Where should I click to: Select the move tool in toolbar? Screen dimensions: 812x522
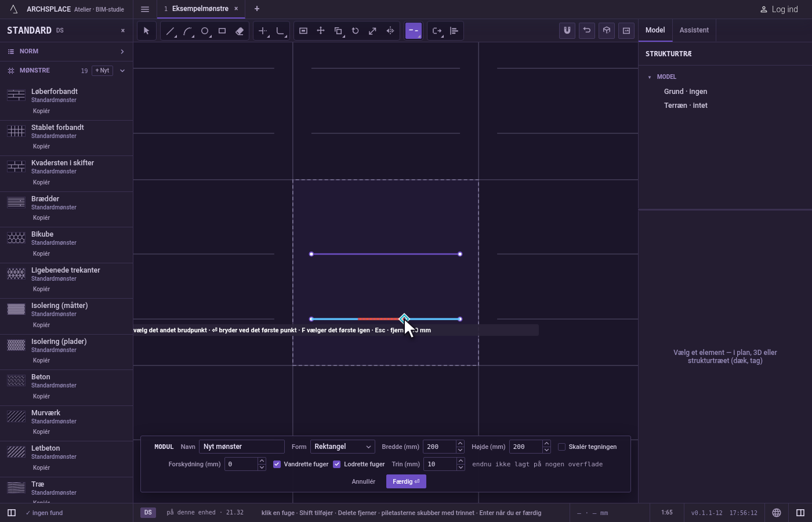(x=321, y=31)
